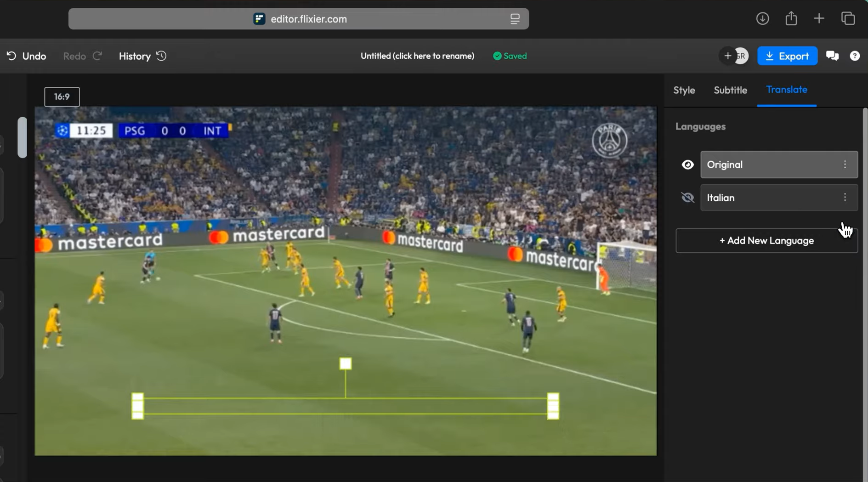Click the invite collaborator plus icon
868x482 pixels.
[728, 56]
